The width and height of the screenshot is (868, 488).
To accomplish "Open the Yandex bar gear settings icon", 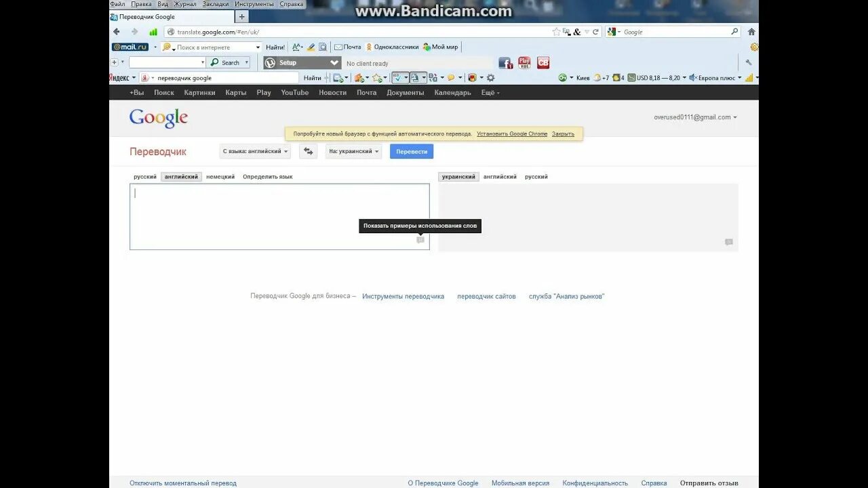I will [x=491, y=78].
